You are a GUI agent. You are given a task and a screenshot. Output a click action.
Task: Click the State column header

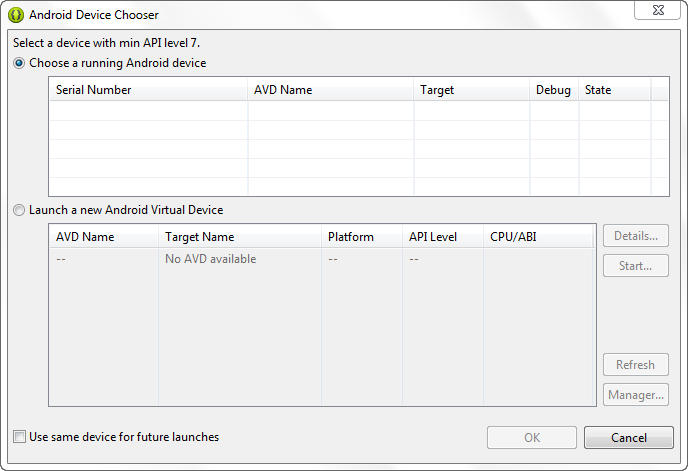(615, 90)
